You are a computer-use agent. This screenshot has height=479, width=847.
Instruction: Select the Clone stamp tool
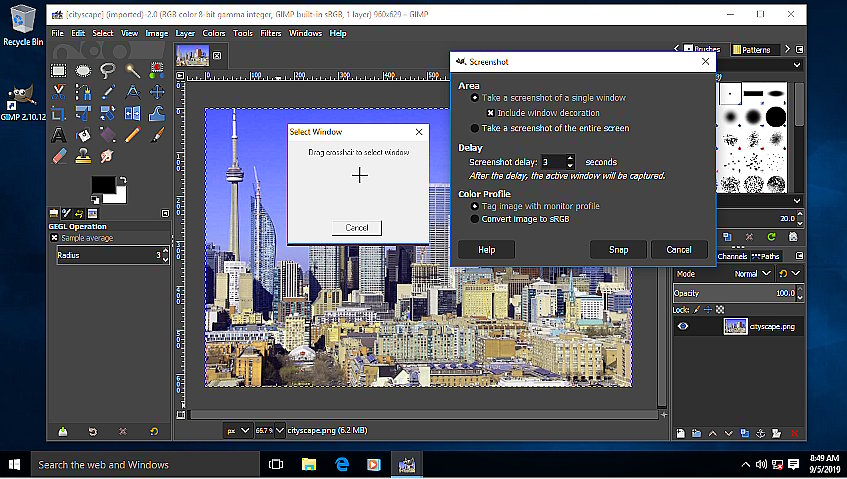click(84, 156)
